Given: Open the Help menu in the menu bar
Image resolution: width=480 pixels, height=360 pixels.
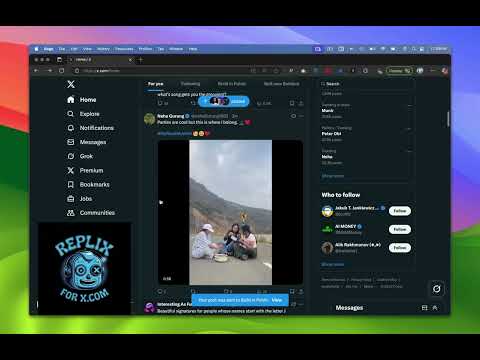Looking at the screenshot, I should 193,49.
